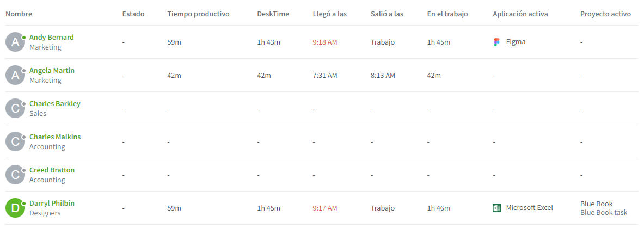Screen dimensions: 644x228
Task: Click Andy Bernard's 9:18 AM arrival time
Action: (x=325, y=42)
